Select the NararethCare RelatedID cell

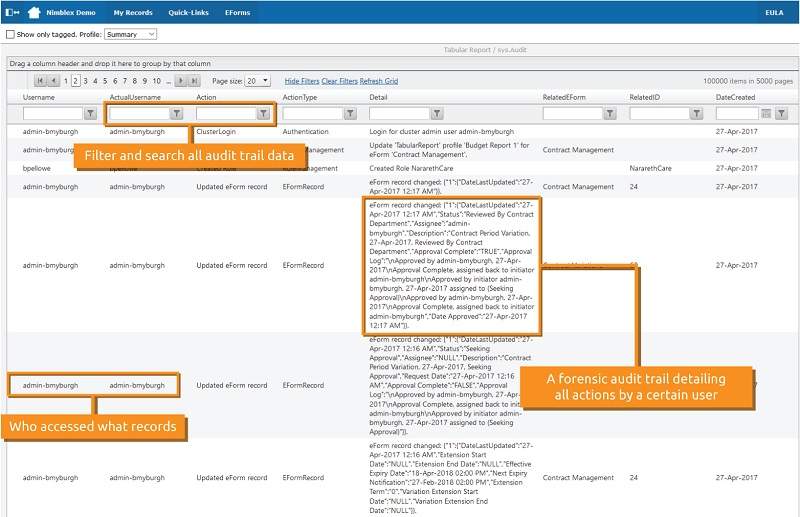[x=651, y=168]
